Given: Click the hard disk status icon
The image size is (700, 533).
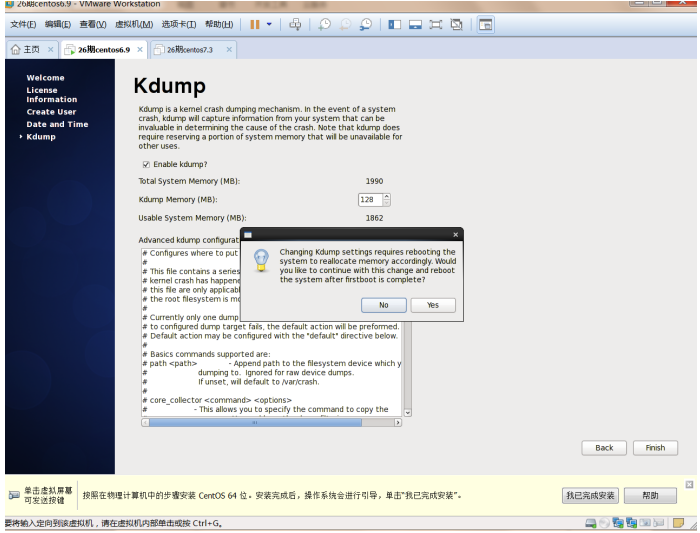Looking at the screenshot, I should tap(591, 523).
